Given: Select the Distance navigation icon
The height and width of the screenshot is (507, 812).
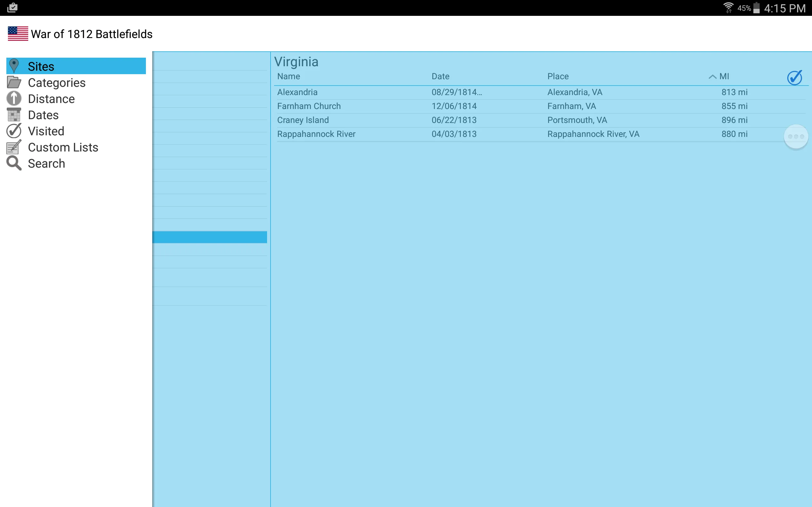Looking at the screenshot, I should point(14,99).
